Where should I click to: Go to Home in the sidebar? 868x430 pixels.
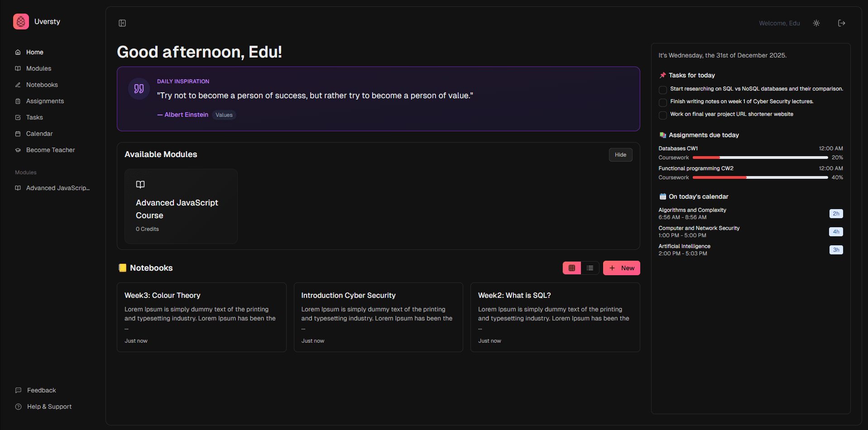[34, 52]
